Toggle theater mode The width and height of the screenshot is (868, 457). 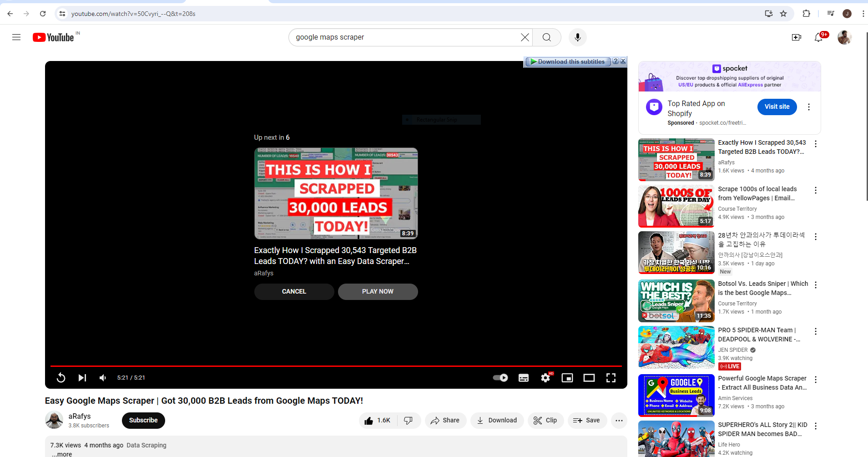(589, 378)
